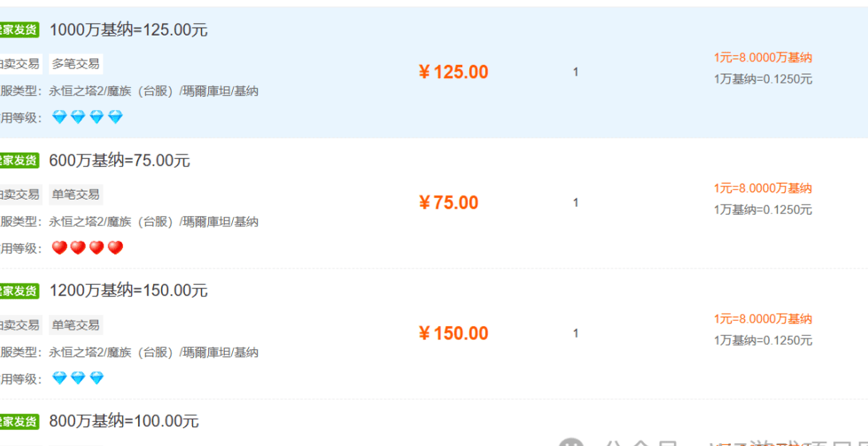Open the 800万基纳=100.00元 listing title

(x=124, y=421)
